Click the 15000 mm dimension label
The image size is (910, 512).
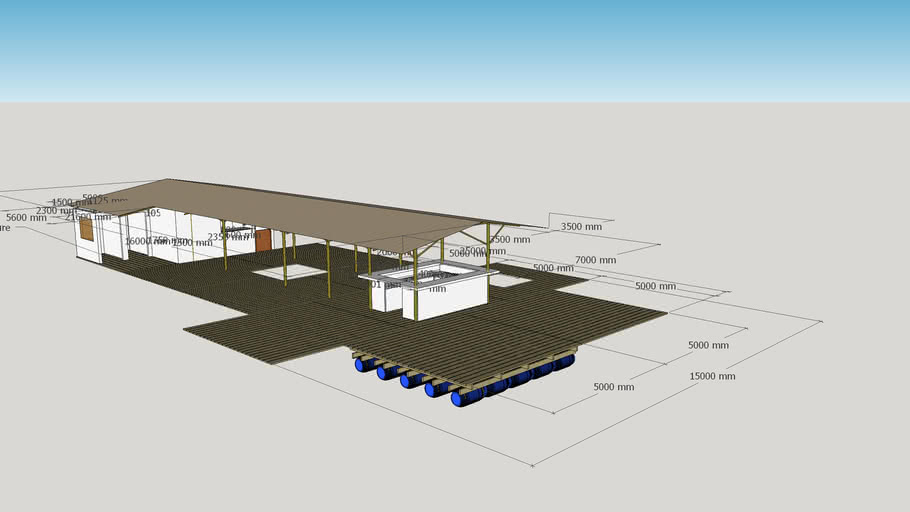[x=712, y=376]
